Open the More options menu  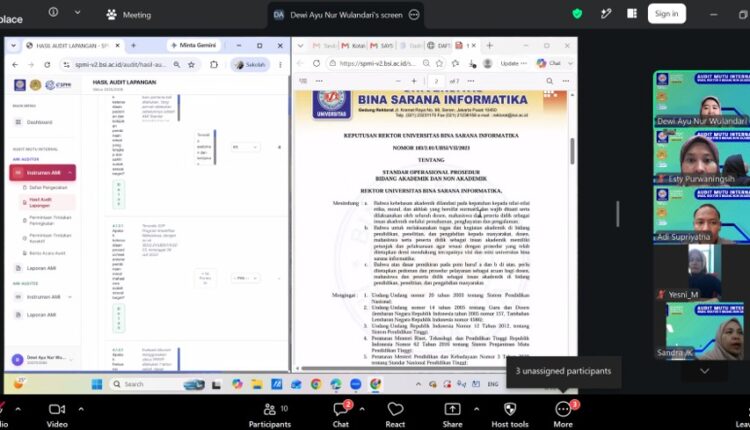click(563, 415)
